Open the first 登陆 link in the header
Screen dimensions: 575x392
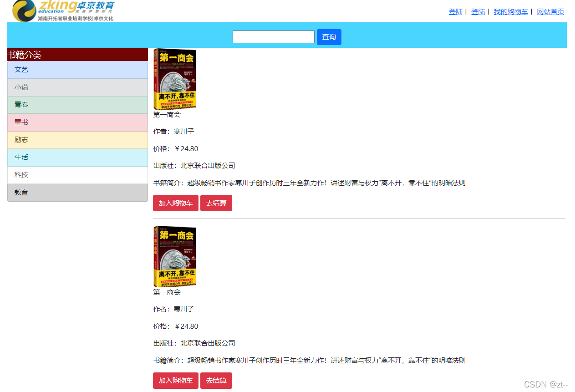(x=455, y=12)
